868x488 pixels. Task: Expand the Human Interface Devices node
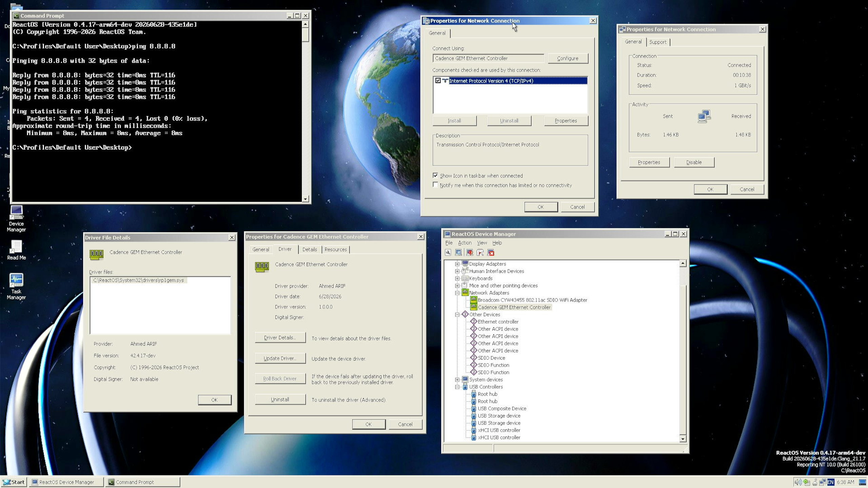pos(457,271)
